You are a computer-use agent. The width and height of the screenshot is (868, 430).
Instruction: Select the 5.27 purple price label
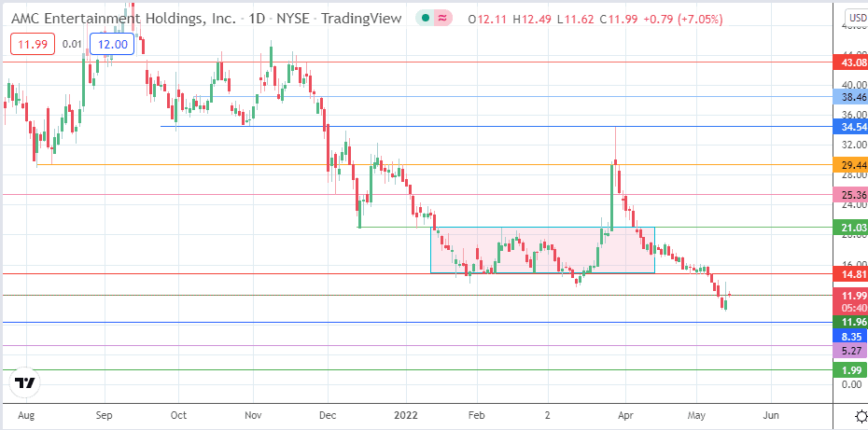pos(850,351)
